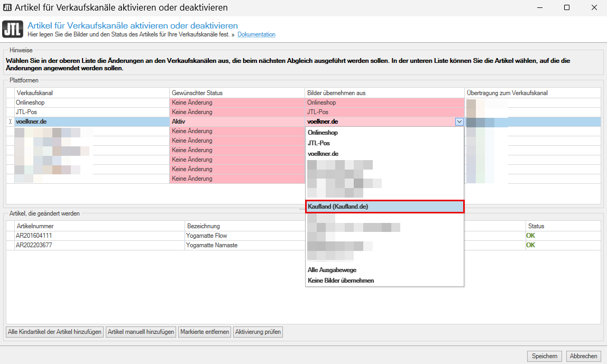This screenshot has height=364, width=607.
Task: Click Aktiv status cell for voelkner.de
Action: click(x=237, y=122)
